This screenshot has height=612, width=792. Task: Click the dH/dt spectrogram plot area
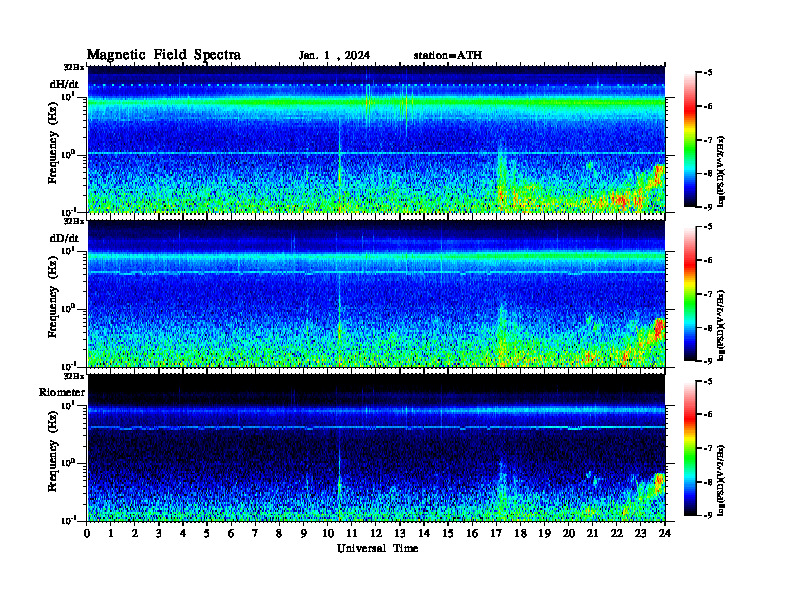pyautogui.click(x=376, y=139)
